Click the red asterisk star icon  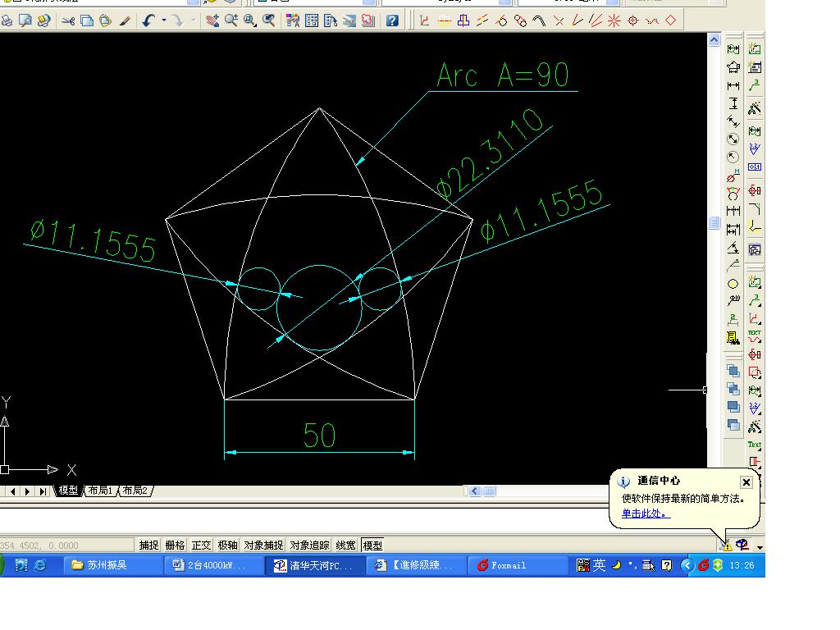614,21
